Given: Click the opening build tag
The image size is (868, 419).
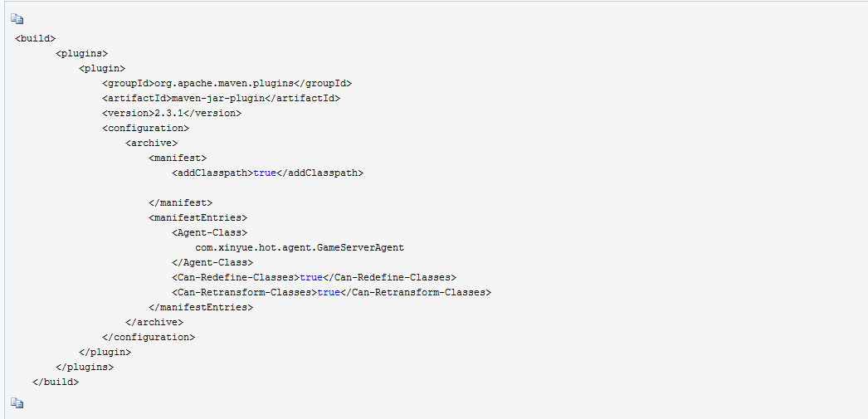Looking at the screenshot, I should pos(36,39).
